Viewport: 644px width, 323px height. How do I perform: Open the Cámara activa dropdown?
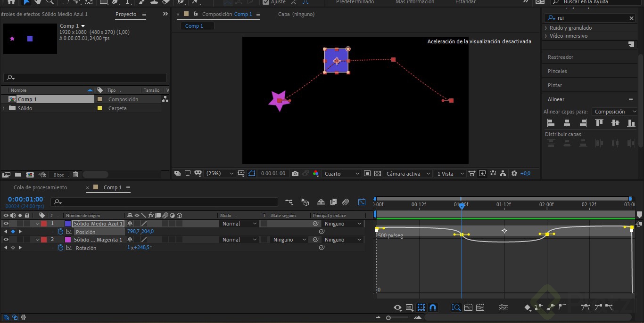(408, 174)
